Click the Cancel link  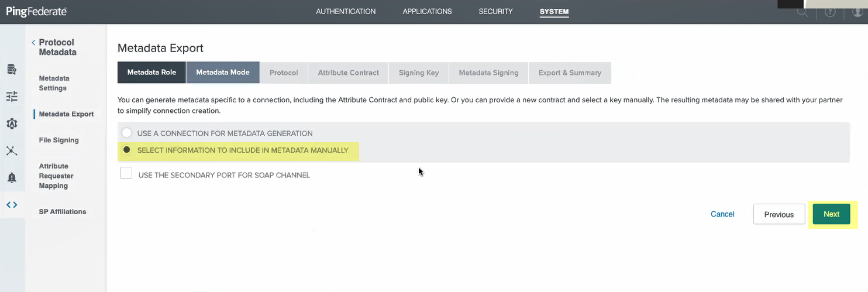722,214
